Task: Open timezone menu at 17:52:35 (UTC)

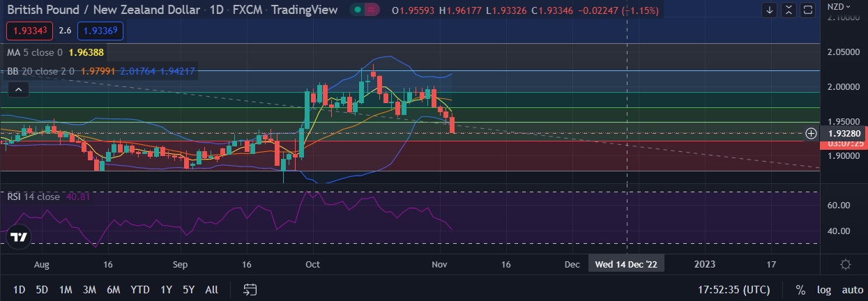Action: tap(733, 290)
